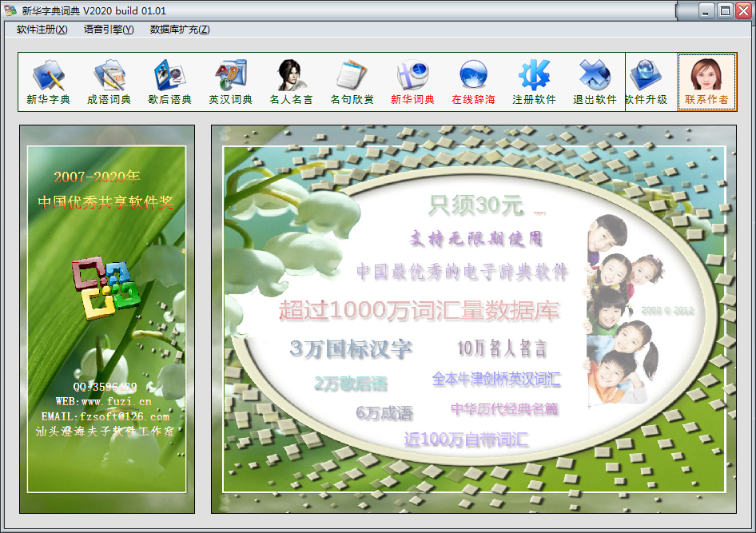Click the 联系作者 contact author portrait
This screenshot has width=756, height=533.
click(706, 82)
